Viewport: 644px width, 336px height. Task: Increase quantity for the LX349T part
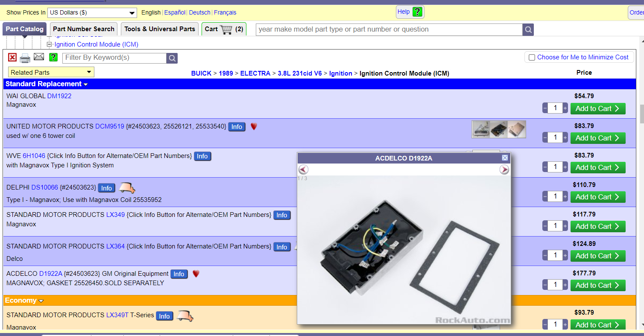point(565,324)
